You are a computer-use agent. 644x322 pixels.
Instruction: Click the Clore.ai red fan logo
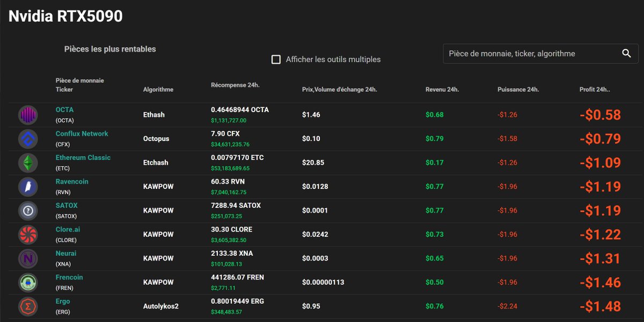pyautogui.click(x=28, y=235)
